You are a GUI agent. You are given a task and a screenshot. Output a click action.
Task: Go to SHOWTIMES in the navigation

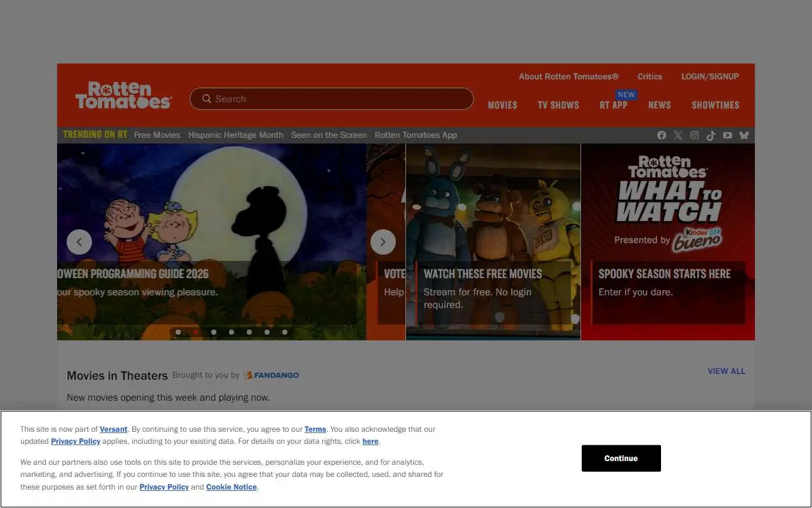tap(716, 105)
